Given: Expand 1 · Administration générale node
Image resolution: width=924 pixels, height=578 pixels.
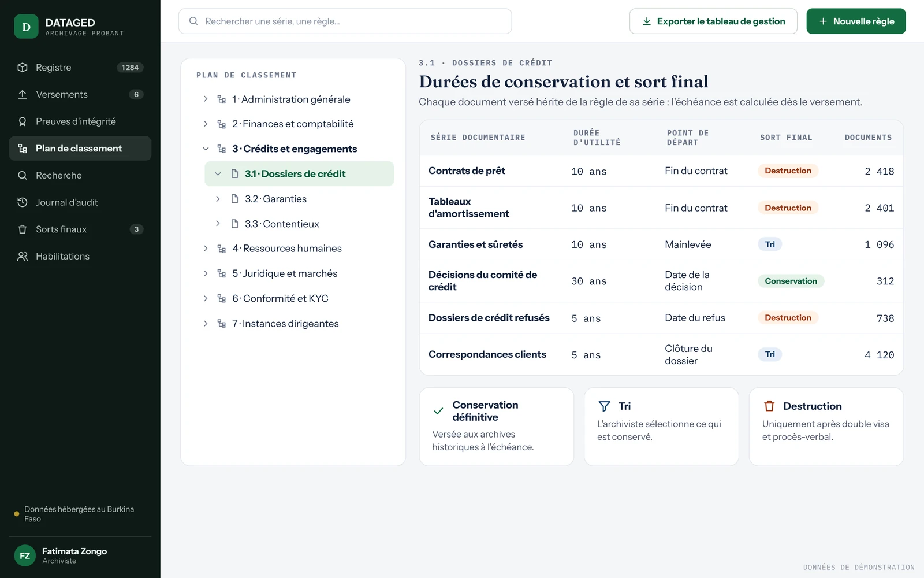Looking at the screenshot, I should coord(206,99).
